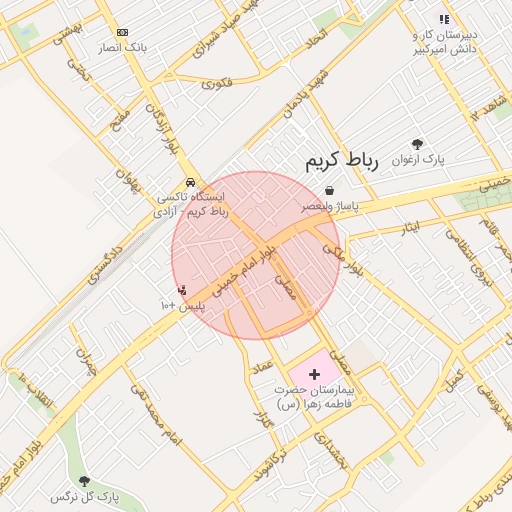Click the tree icon of پارک گل نرگس

tap(84, 481)
